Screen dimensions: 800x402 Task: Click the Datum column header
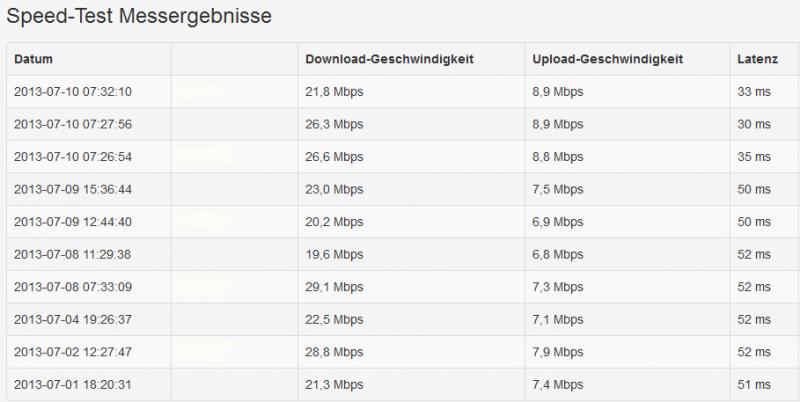33,59
